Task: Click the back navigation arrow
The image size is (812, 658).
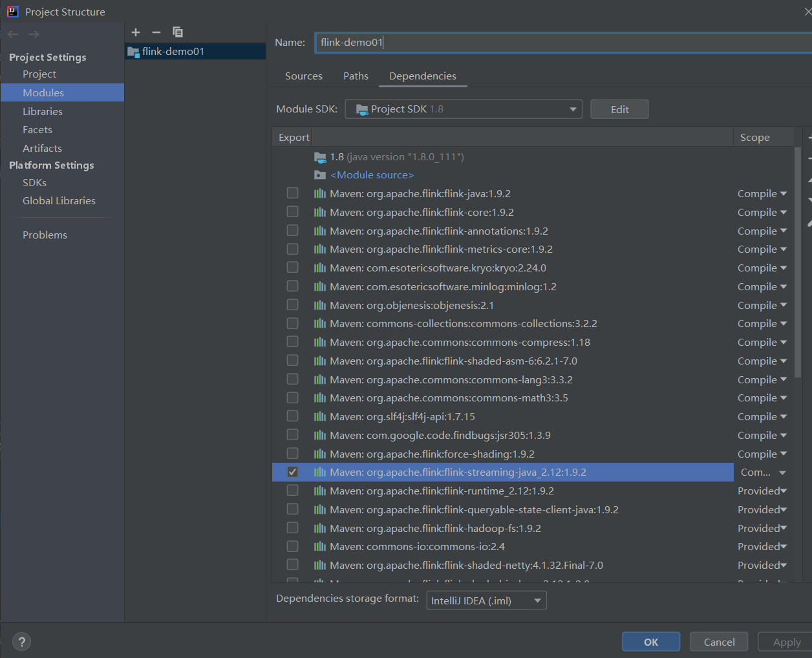Action: pyautogui.click(x=13, y=34)
